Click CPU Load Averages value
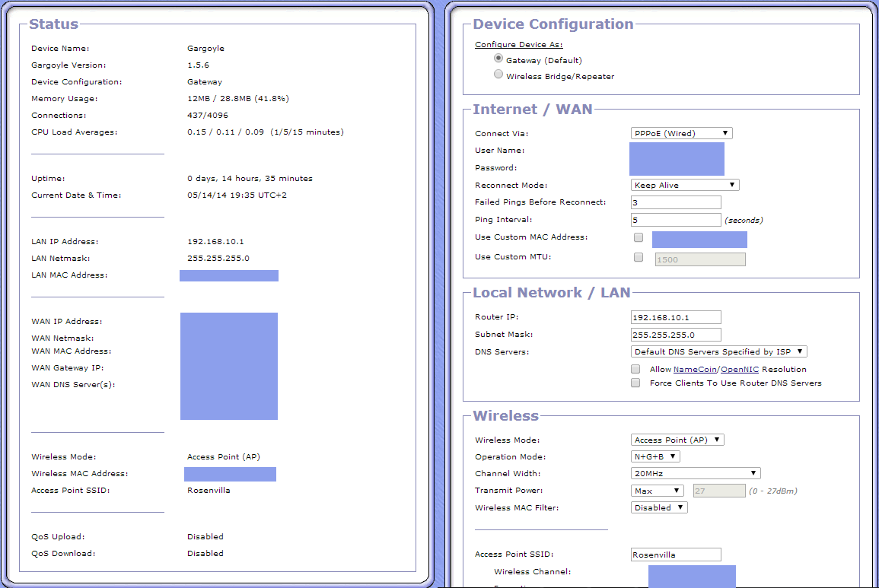 pyautogui.click(x=265, y=132)
